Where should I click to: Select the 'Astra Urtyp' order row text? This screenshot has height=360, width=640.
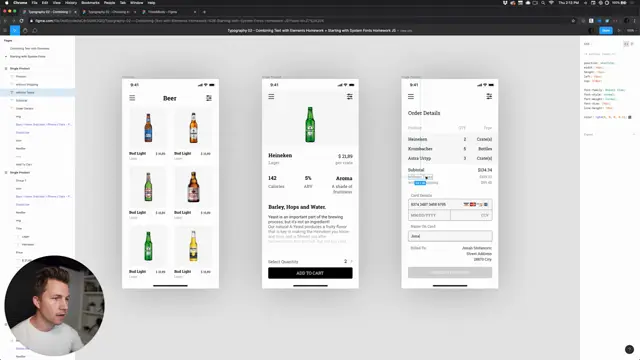(x=419, y=158)
